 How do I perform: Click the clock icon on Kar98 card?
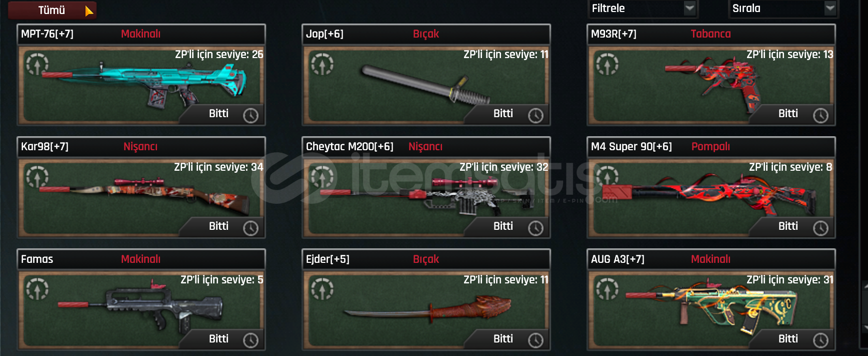pyautogui.click(x=250, y=228)
